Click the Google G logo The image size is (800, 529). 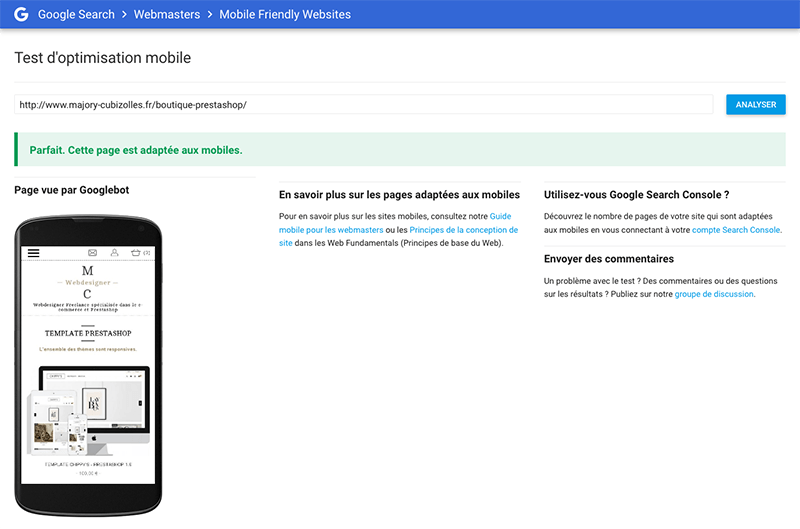pyautogui.click(x=20, y=15)
